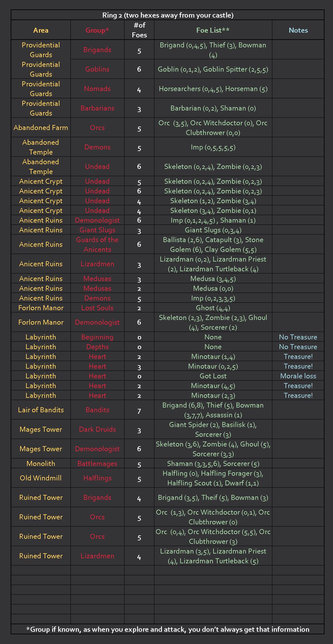Viewport: 333px width, 644px height.
Task: Select the Abandoned Farm area cell
Action: click(x=41, y=127)
